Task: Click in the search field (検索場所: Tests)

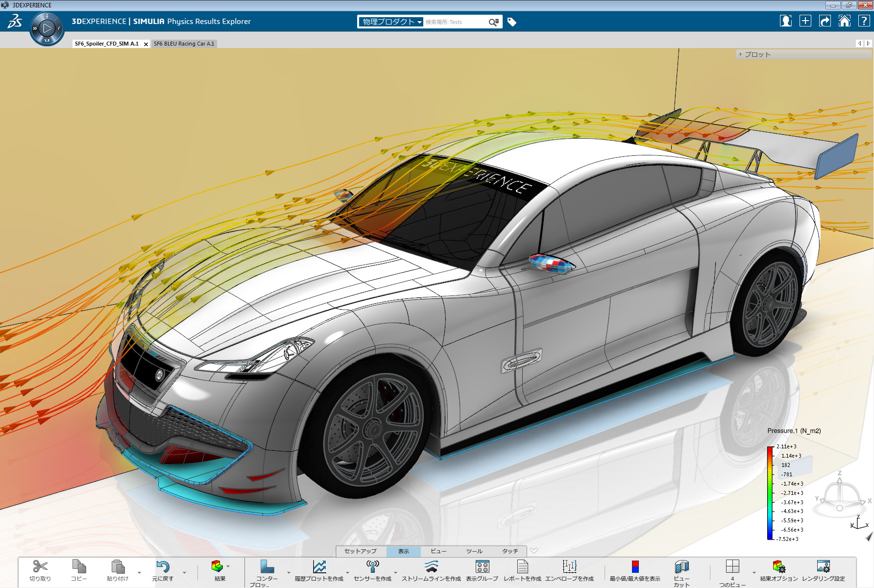Action: click(x=456, y=22)
